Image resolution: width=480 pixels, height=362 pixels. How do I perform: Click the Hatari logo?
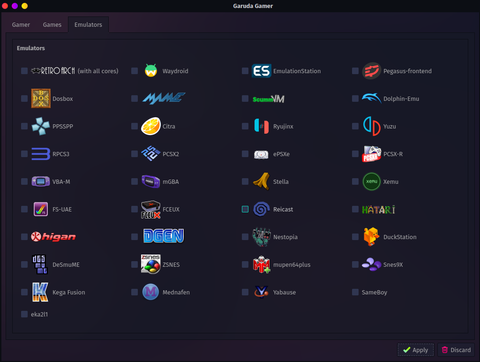379,209
